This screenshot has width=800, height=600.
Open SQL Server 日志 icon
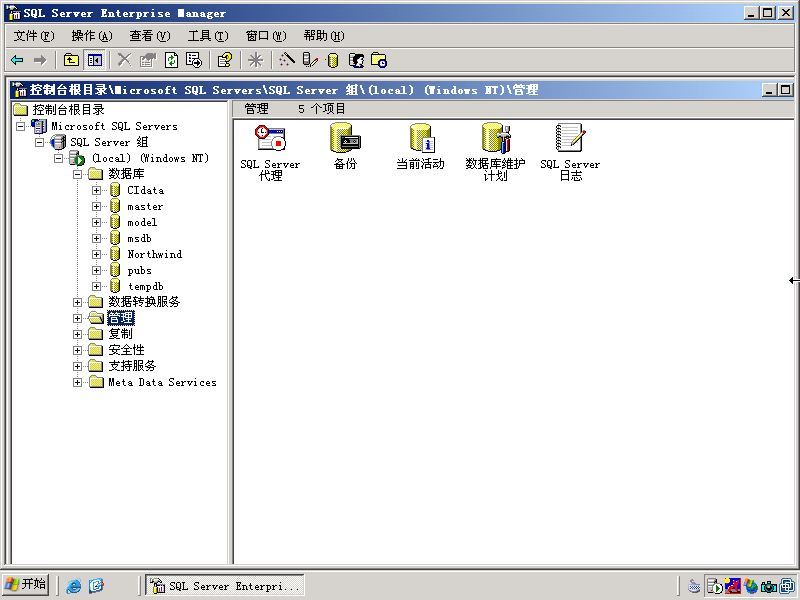[x=570, y=152]
